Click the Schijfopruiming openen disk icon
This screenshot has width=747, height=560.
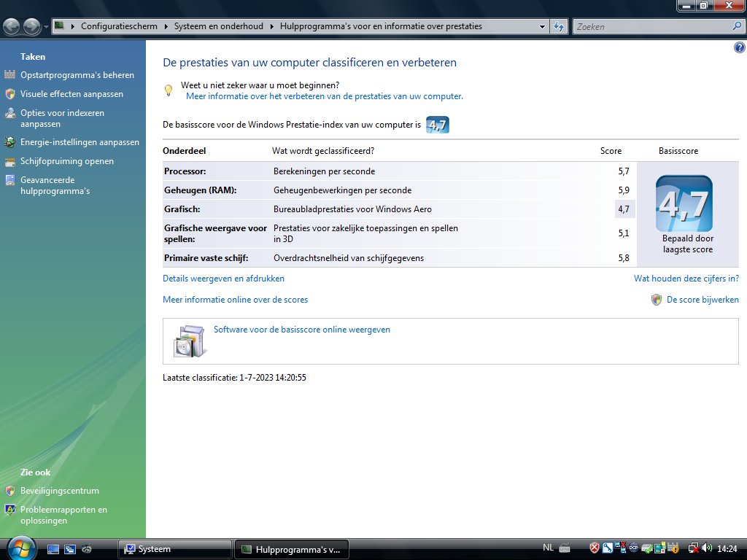point(10,161)
